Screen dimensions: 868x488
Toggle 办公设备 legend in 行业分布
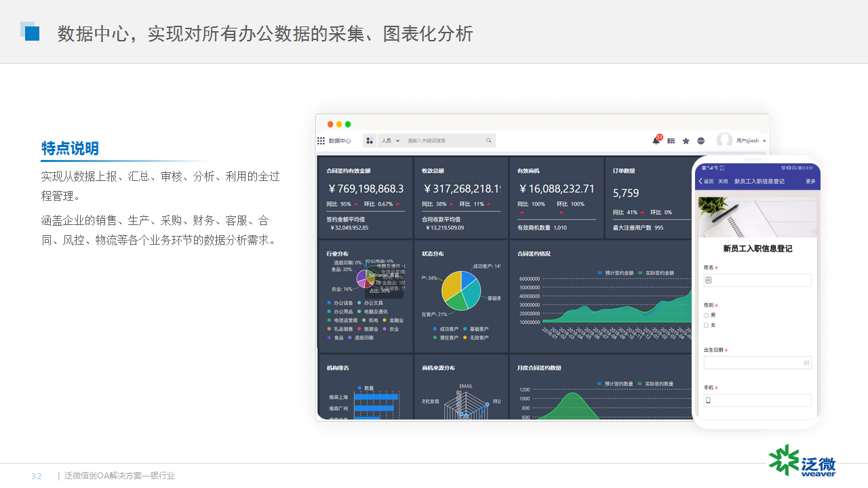(x=340, y=303)
